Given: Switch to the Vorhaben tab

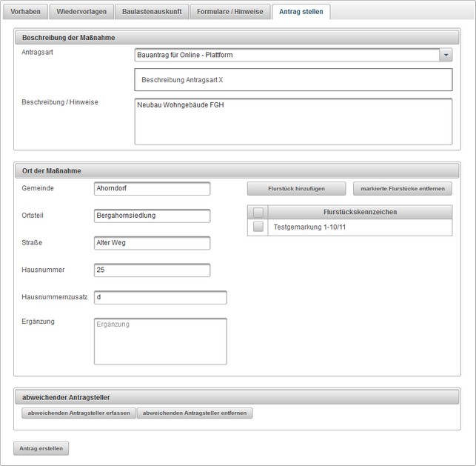Looking at the screenshot, I should tap(26, 12).
